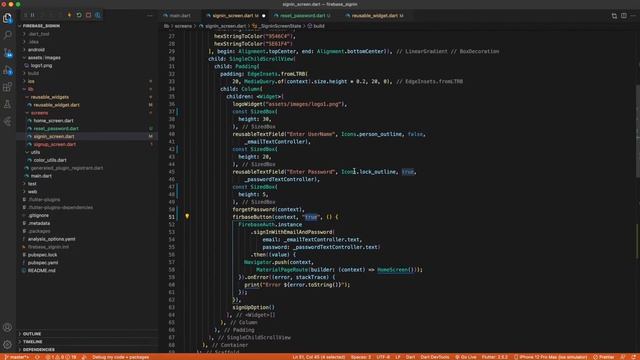Open the Search view in activity bar
This screenshot has height=360, width=640.
click(7, 35)
